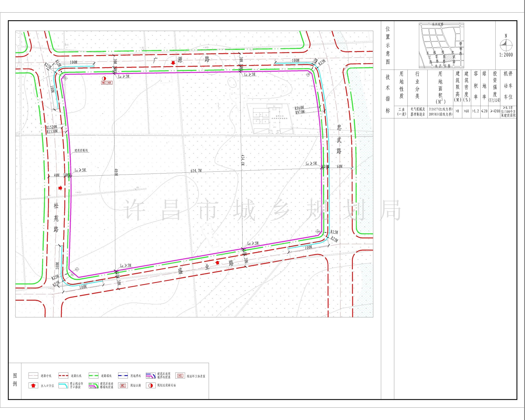Click the WC marker on the map
525x420 pixels.
[104, 83]
